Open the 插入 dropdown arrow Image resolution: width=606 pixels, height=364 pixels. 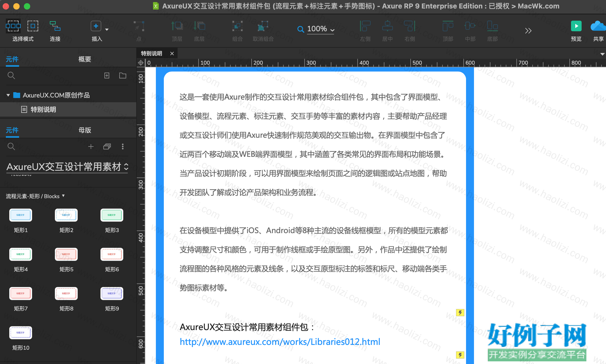click(x=107, y=29)
